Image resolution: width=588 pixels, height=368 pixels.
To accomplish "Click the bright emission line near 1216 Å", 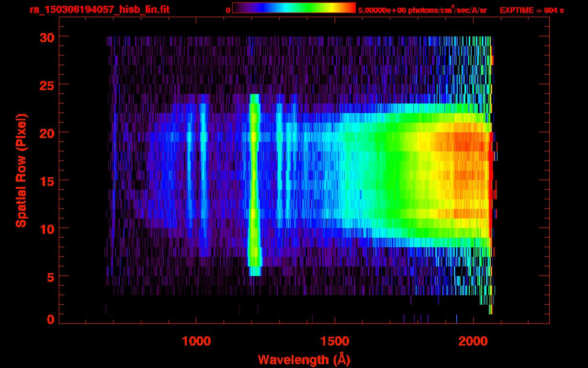I will (255, 184).
